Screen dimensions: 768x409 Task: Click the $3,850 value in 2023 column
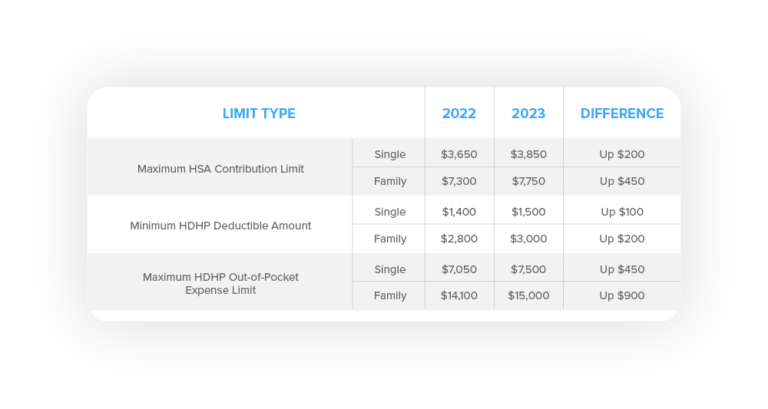[528, 154]
